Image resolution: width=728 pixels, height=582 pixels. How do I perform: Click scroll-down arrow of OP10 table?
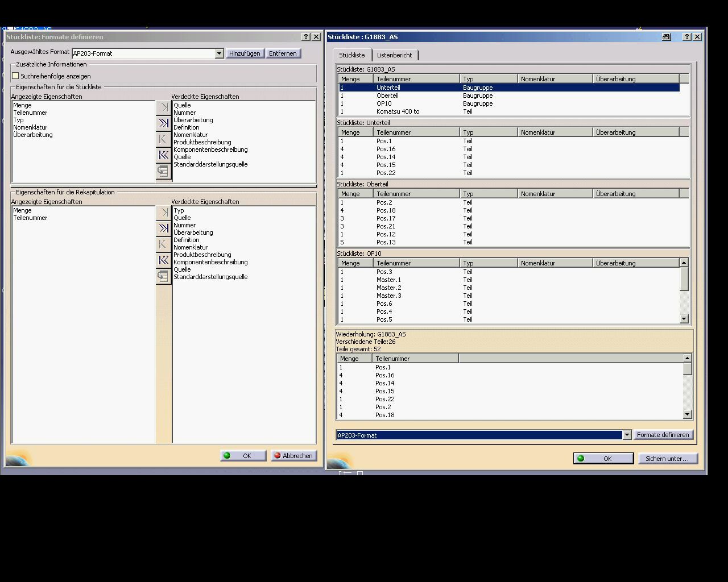(x=684, y=319)
